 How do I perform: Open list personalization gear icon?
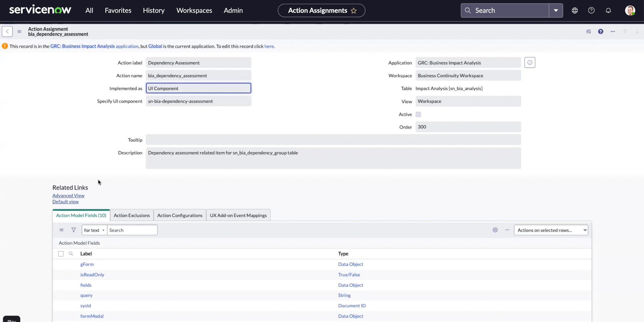[495, 230]
